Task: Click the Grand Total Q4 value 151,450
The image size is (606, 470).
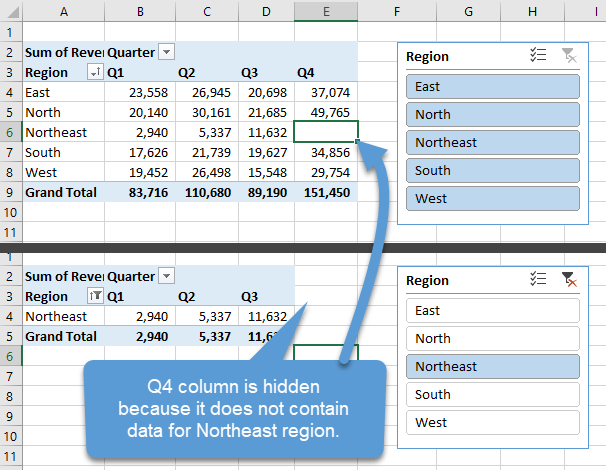Action: [x=326, y=192]
